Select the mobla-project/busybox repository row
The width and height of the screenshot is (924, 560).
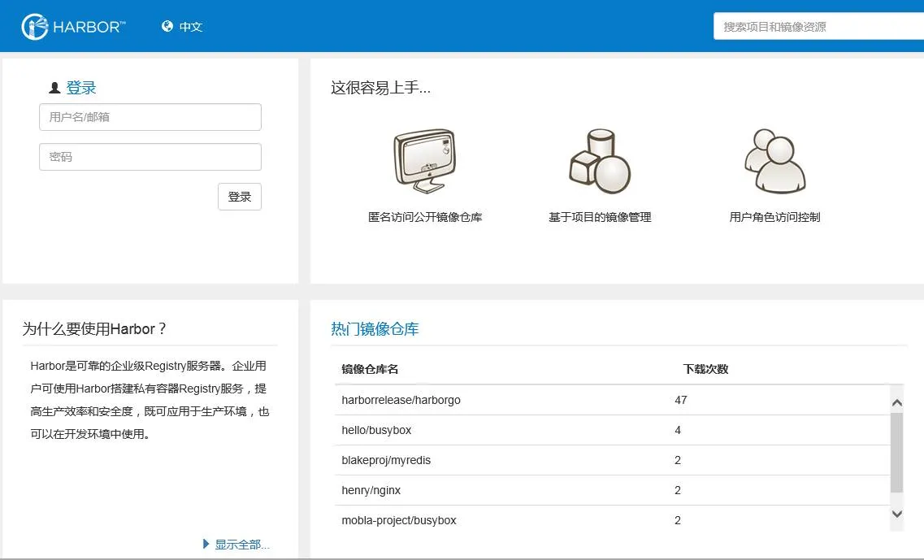612,520
